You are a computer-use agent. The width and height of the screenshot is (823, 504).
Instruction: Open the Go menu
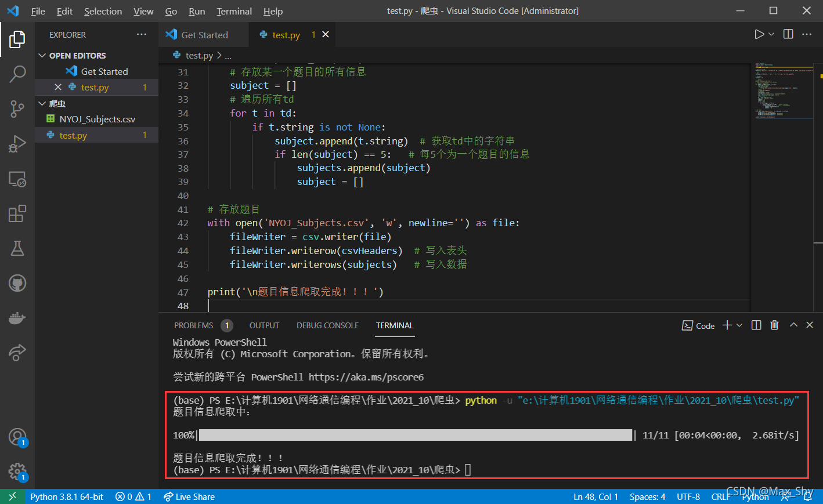(171, 11)
